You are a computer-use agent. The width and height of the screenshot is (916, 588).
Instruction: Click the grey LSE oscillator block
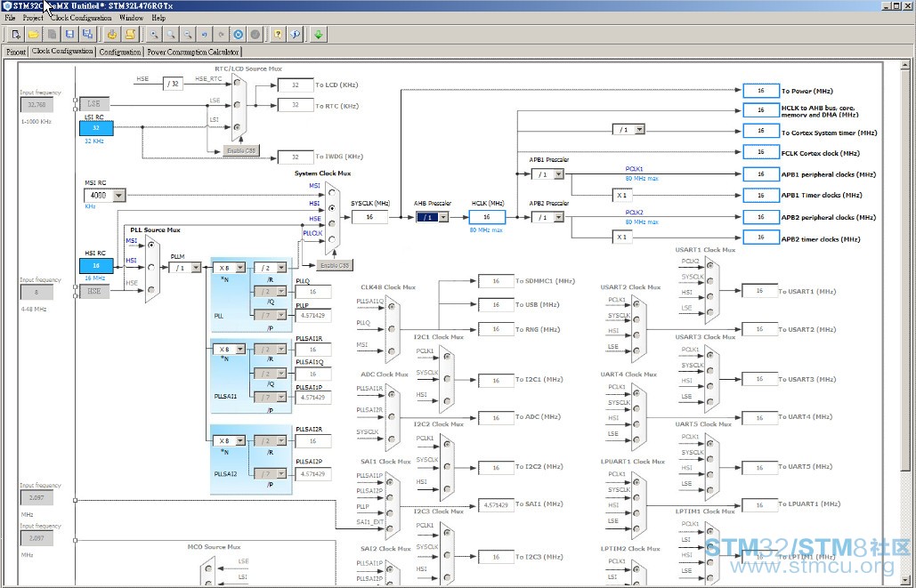(x=94, y=104)
